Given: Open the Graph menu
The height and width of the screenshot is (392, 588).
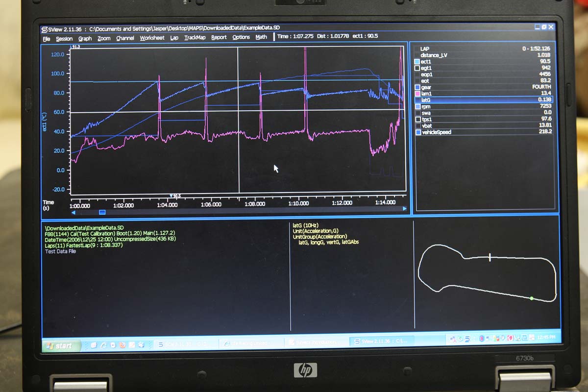Looking at the screenshot, I should [x=85, y=38].
